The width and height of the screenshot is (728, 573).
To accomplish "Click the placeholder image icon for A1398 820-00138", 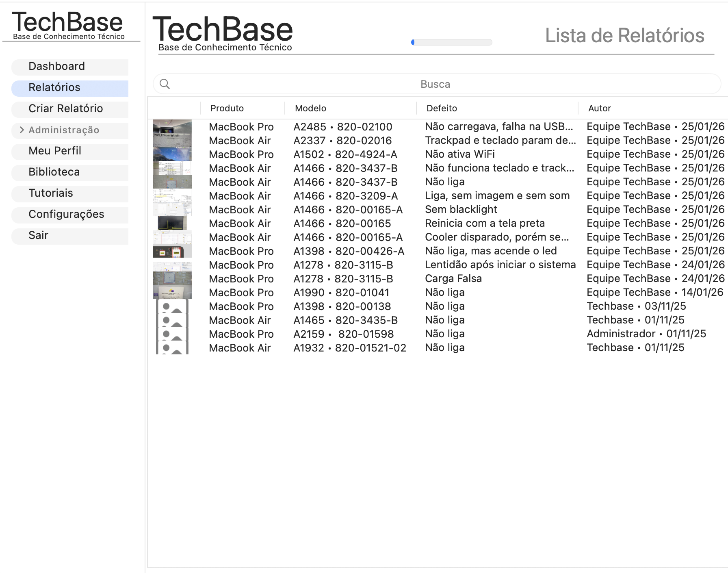I will click(172, 307).
